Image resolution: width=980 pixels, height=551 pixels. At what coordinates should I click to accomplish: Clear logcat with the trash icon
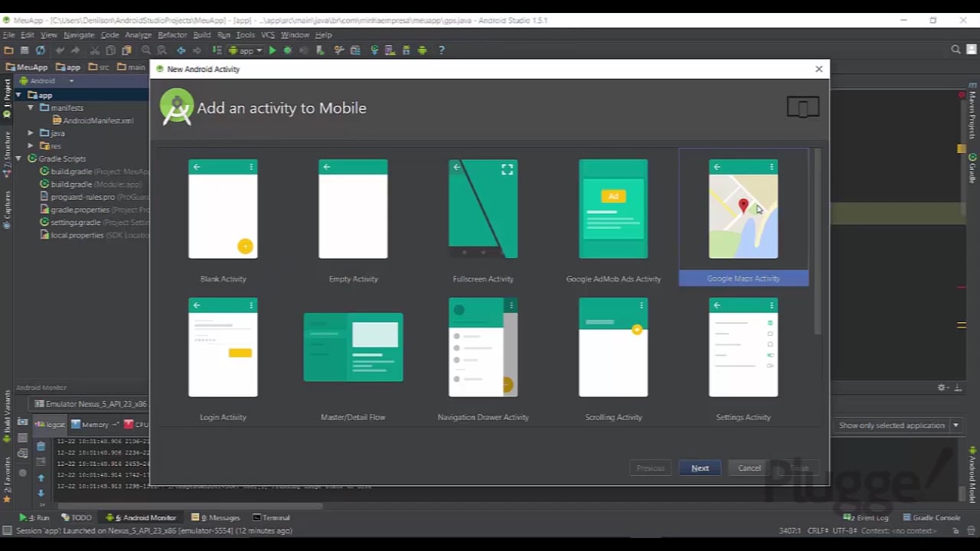point(41,446)
